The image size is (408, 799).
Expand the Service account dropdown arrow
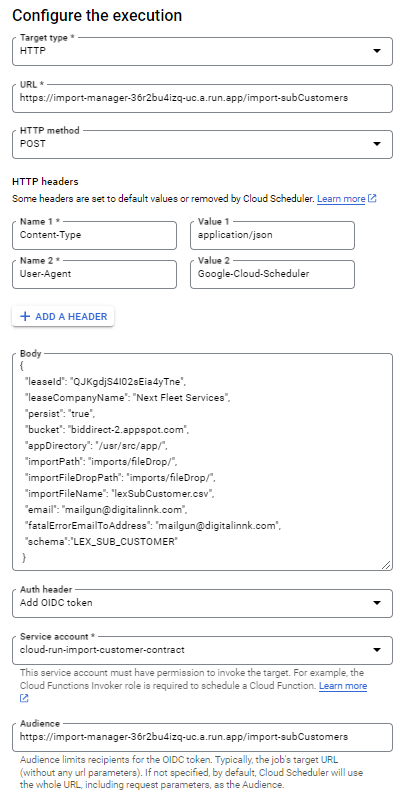(377, 650)
